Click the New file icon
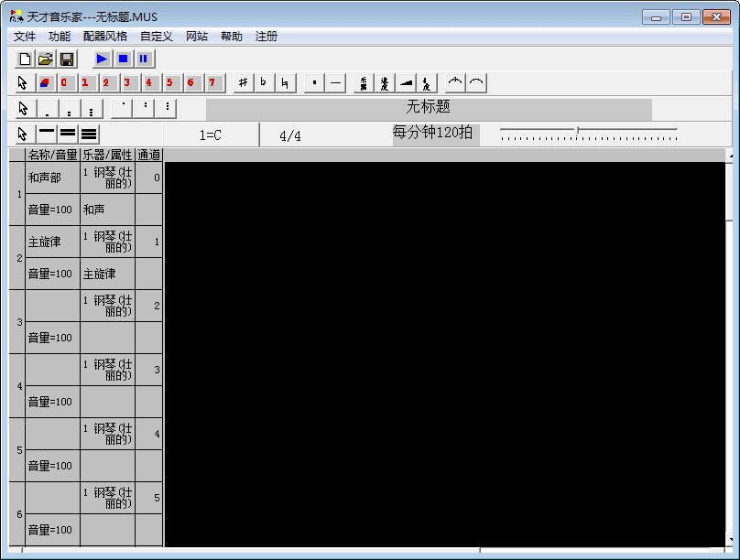The image size is (740, 560). pyautogui.click(x=25, y=59)
